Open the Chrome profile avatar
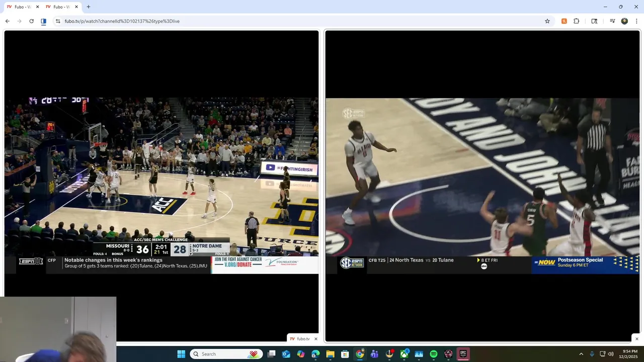Screen dimensions: 644x362 624,21
